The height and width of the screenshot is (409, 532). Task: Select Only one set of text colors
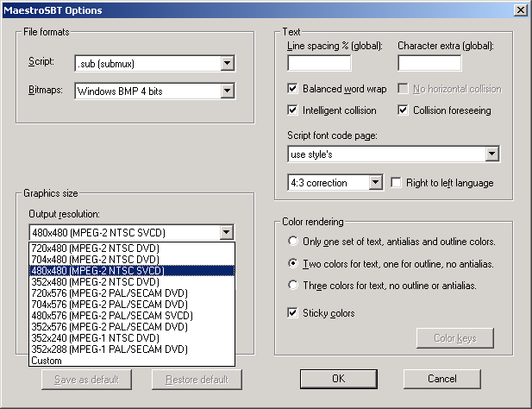click(294, 241)
